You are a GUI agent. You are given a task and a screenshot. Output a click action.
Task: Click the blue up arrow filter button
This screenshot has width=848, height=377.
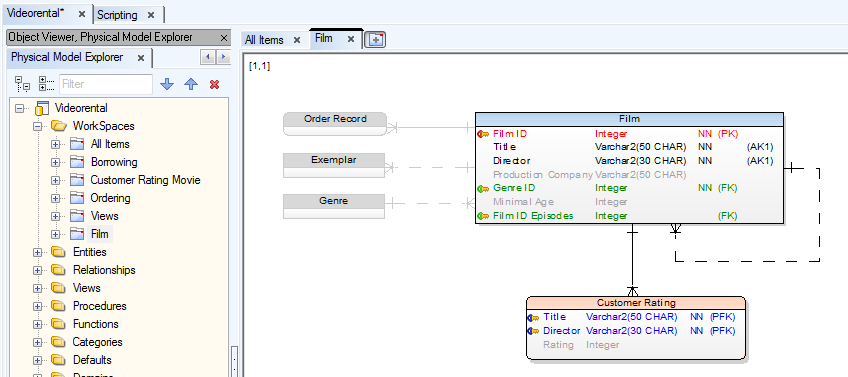[x=191, y=84]
